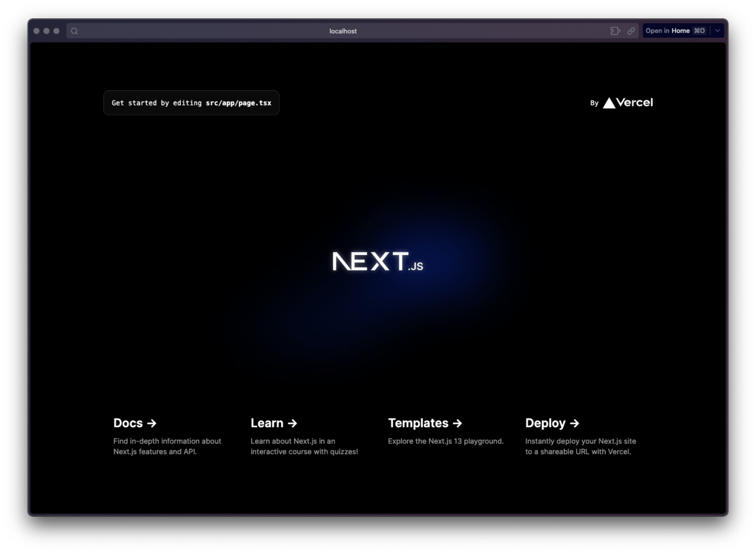The height and width of the screenshot is (553, 756).
Task: Select the browser extensions puzzle icon
Action: tap(615, 31)
